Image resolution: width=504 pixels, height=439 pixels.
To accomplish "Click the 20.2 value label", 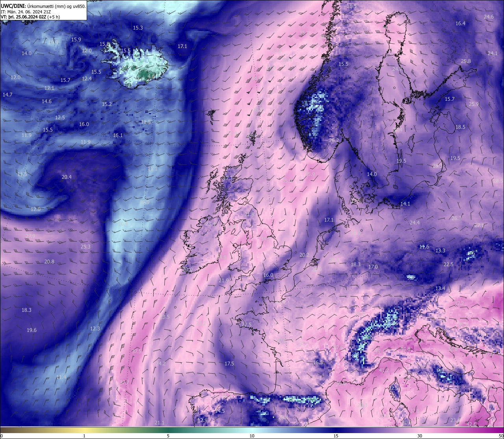I will pos(304,255).
